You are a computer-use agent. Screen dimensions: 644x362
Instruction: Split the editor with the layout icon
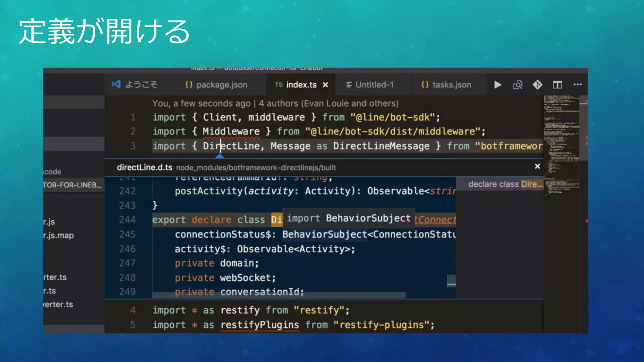point(558,85)
